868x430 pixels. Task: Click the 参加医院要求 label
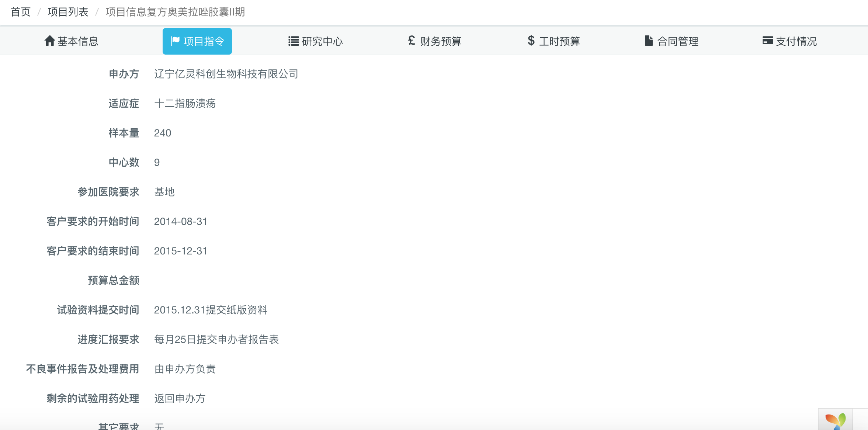[108, 192]
